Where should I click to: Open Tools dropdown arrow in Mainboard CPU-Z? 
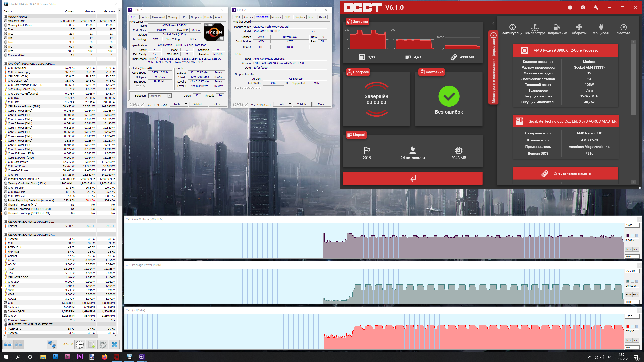coord(290,104)
